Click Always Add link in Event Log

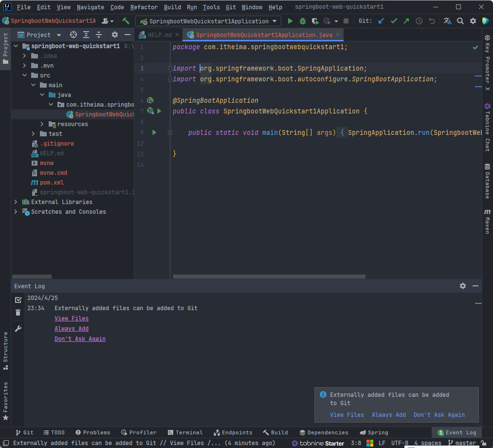coord(72,328)
